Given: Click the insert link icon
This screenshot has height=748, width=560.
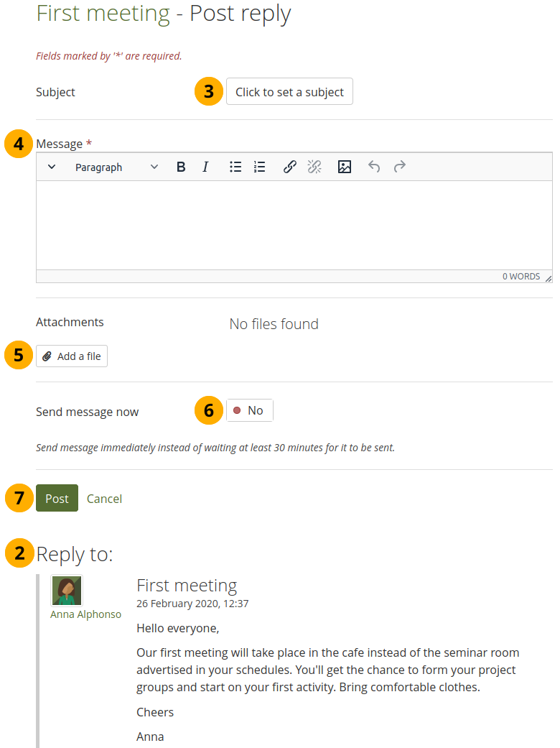Looking at the screenshot, I should [x=290, y=167].
